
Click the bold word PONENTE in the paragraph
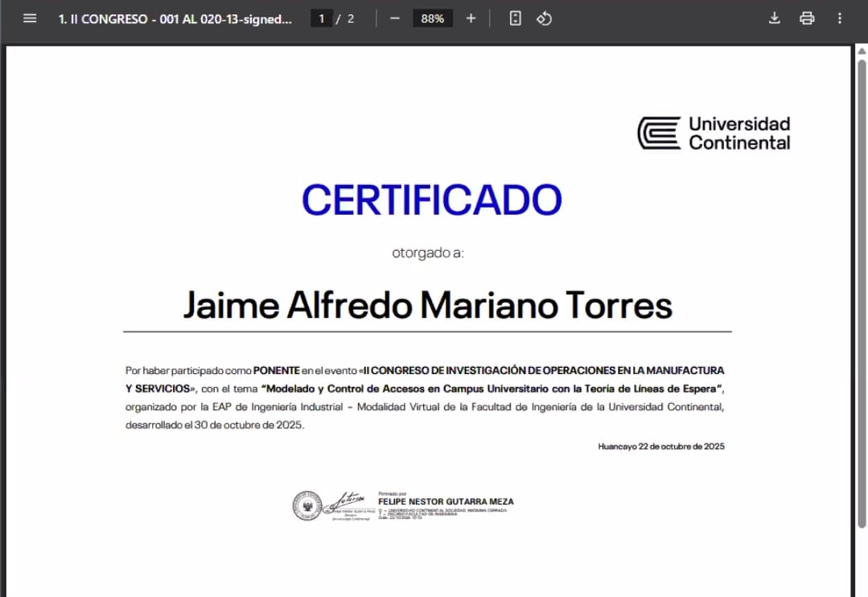tap(276, 371)
